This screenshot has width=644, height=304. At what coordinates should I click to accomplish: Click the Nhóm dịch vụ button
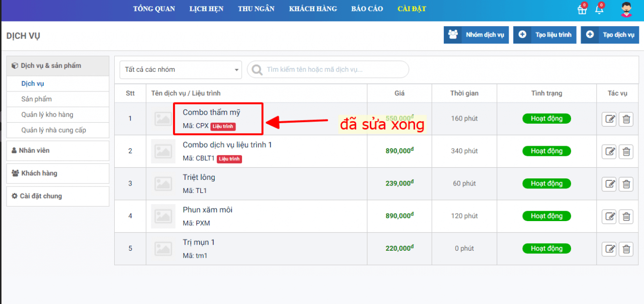point(476,35)
